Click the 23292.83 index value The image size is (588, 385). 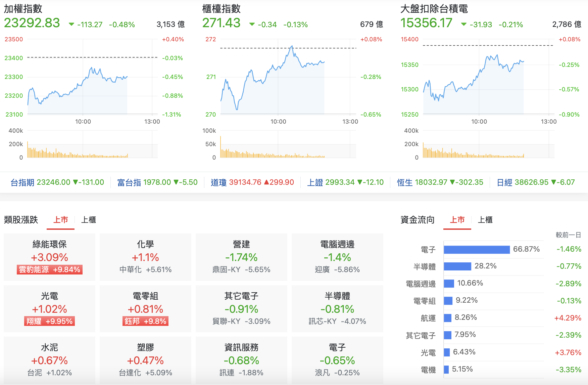click(32, 23)
